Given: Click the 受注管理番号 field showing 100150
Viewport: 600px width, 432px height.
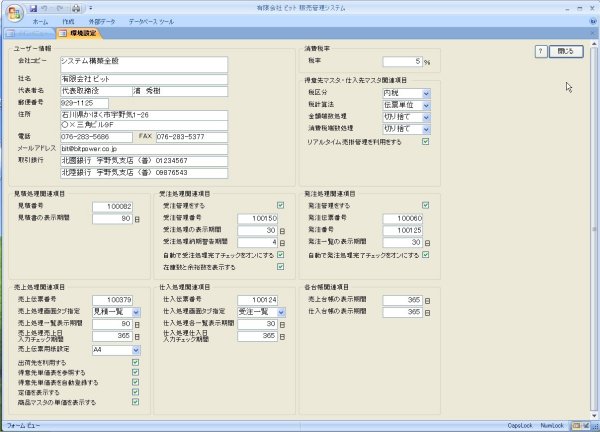Looking at the screenshot, I should click(258, 218).
